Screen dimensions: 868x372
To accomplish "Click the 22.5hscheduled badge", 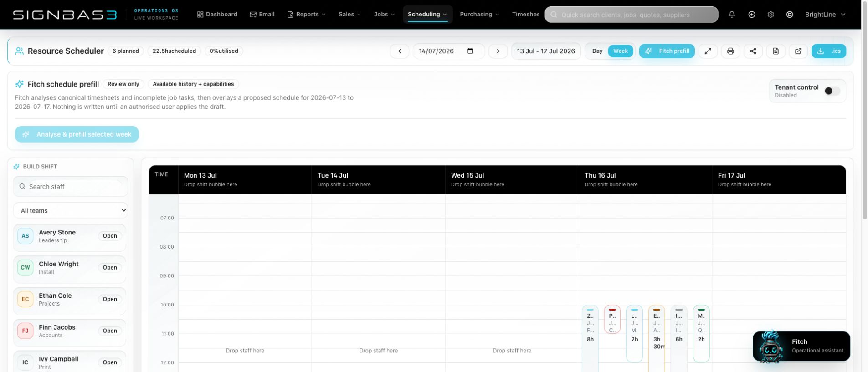I will [174, 51].
